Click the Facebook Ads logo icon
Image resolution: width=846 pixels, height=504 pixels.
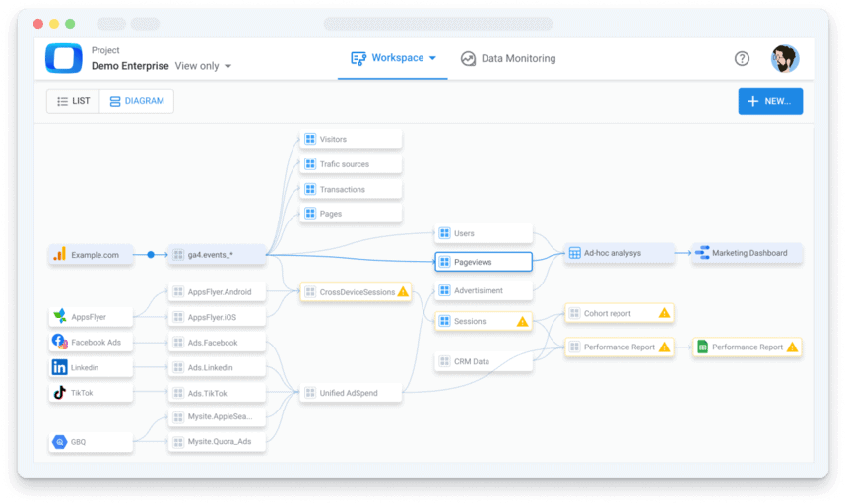[59, 342]
